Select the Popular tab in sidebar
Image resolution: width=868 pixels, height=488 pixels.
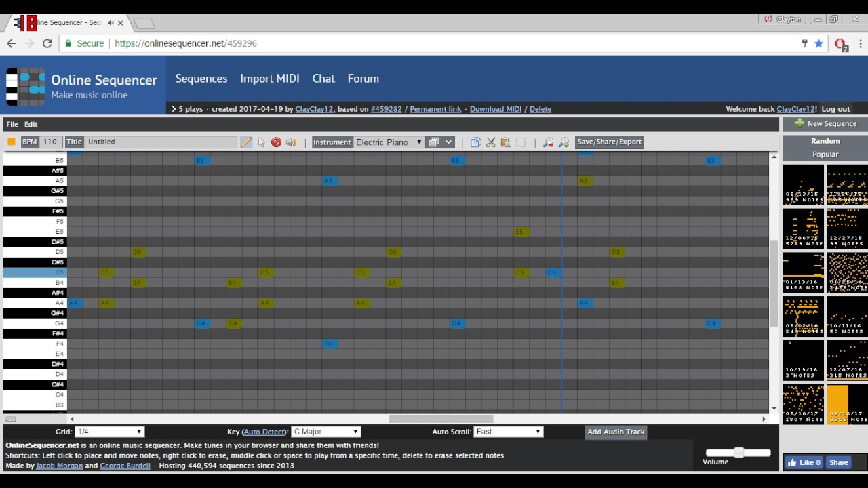[825, 155]
